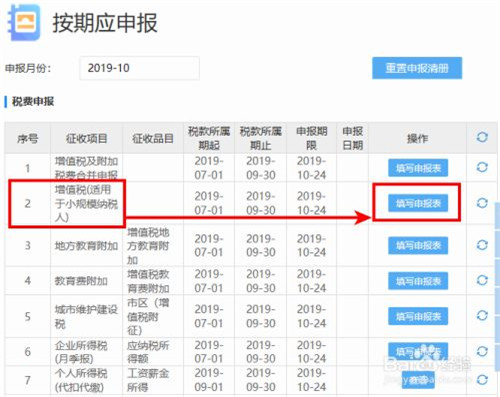
Task: Refresh row 1 增值税及附加税费合并申报
Action: point(482,167)
